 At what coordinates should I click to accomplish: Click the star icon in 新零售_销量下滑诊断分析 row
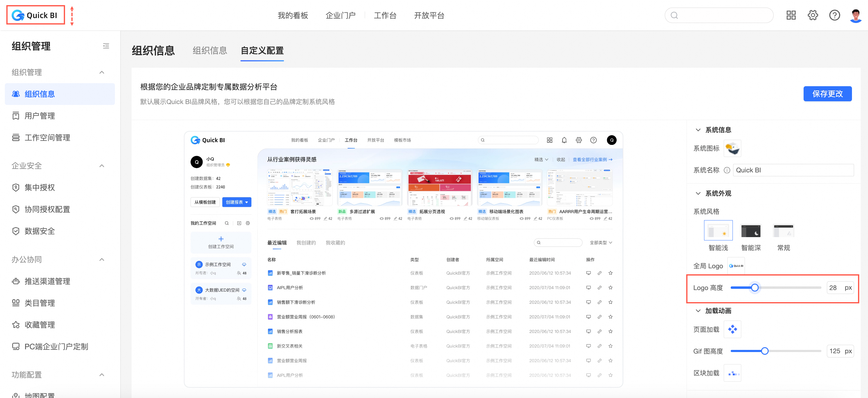coord(610,273)
